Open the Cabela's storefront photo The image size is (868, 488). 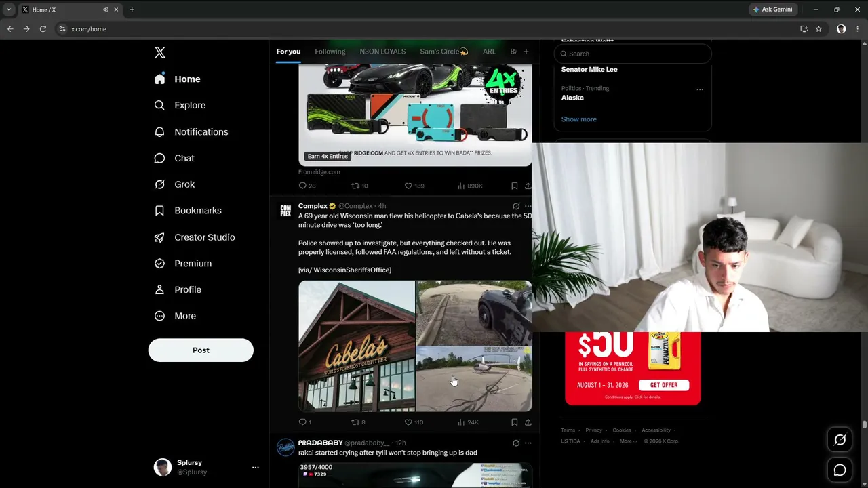click(x=357, y=346)
